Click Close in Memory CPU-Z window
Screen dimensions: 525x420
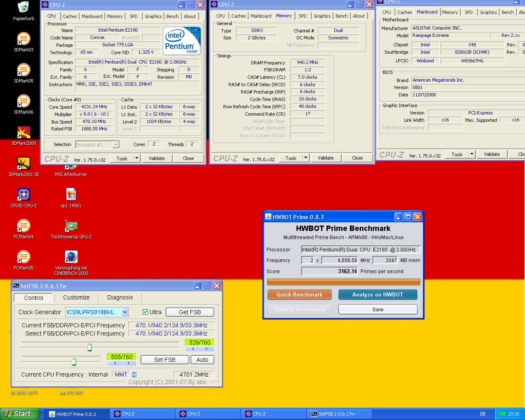(357, 158)
